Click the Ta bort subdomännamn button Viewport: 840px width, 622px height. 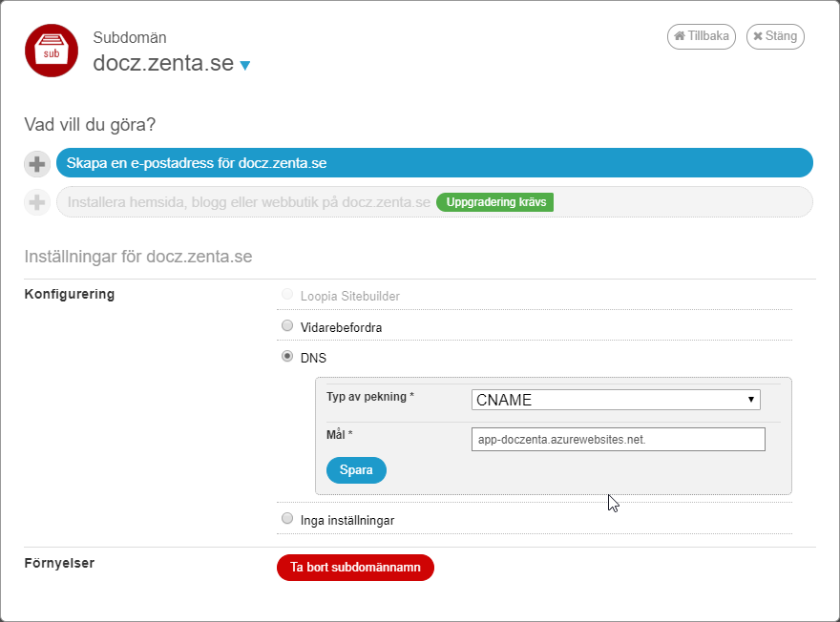(355, 567)
